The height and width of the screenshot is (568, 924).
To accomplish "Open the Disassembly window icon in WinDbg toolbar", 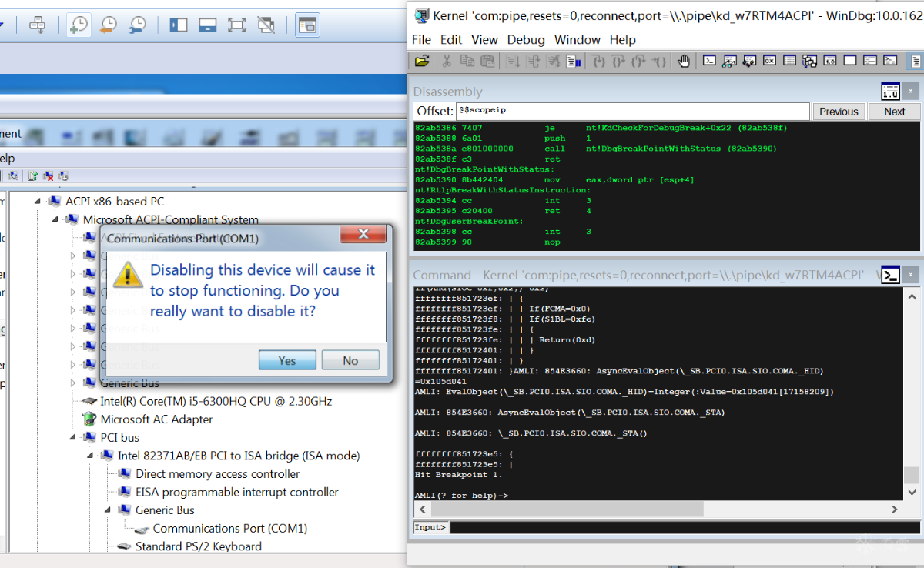I will point(829,62).
